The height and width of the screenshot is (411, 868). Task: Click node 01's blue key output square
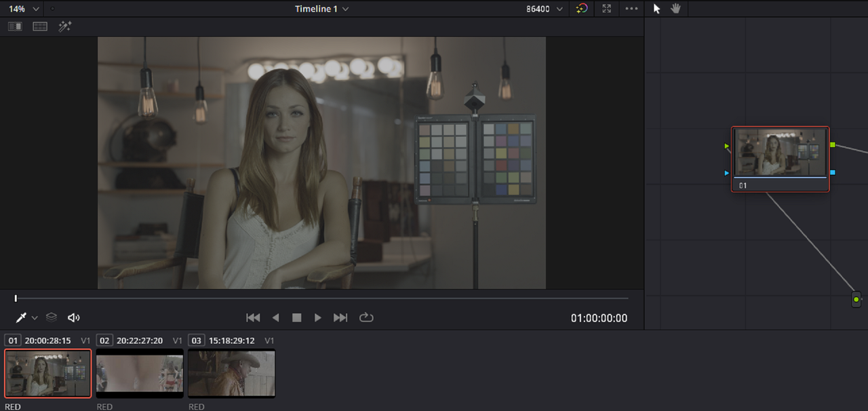833,173
